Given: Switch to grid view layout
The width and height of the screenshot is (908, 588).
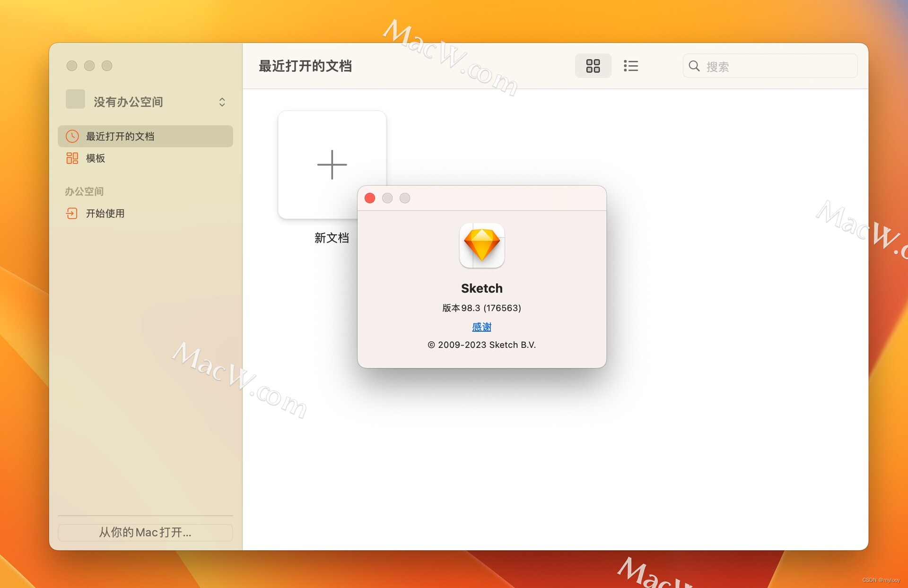Looking at the screenshot, I should point(593,66).
